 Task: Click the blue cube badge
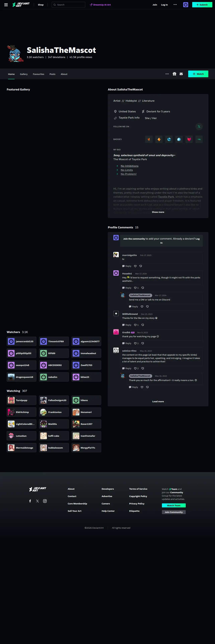coord(169,139)
